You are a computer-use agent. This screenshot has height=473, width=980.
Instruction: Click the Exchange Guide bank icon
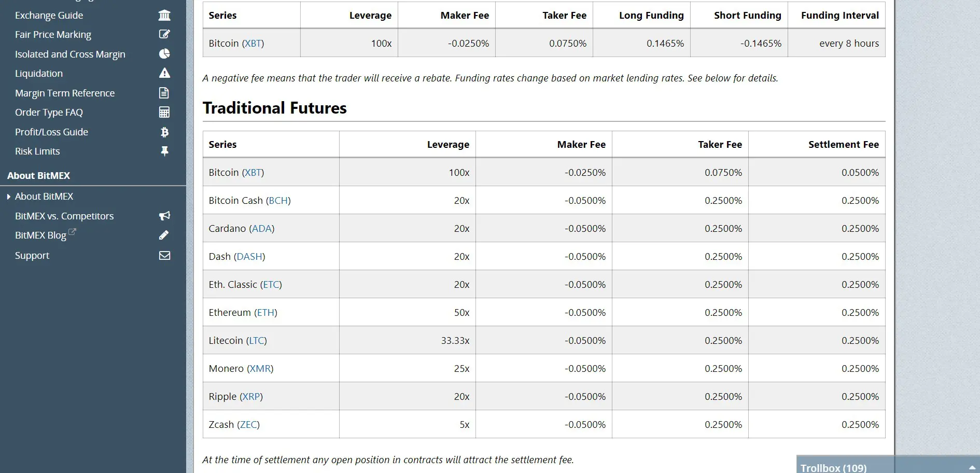point(164,15)
